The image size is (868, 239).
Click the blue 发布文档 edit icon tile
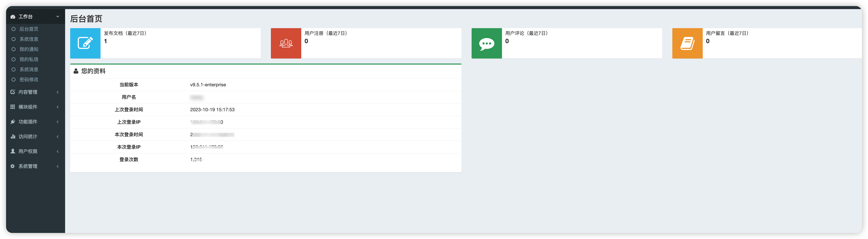click(85, 43)
